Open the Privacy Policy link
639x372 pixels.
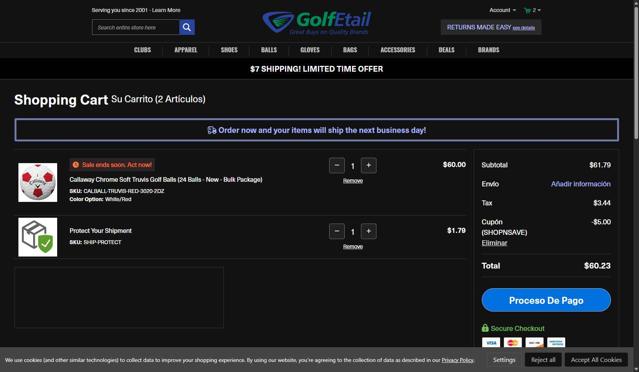(457, 360)
